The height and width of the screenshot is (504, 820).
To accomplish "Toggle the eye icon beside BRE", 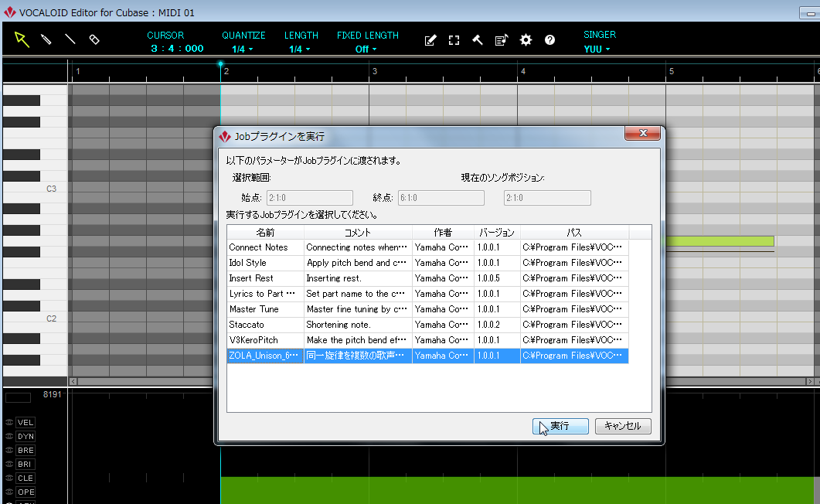I will [x=9, y=450].
